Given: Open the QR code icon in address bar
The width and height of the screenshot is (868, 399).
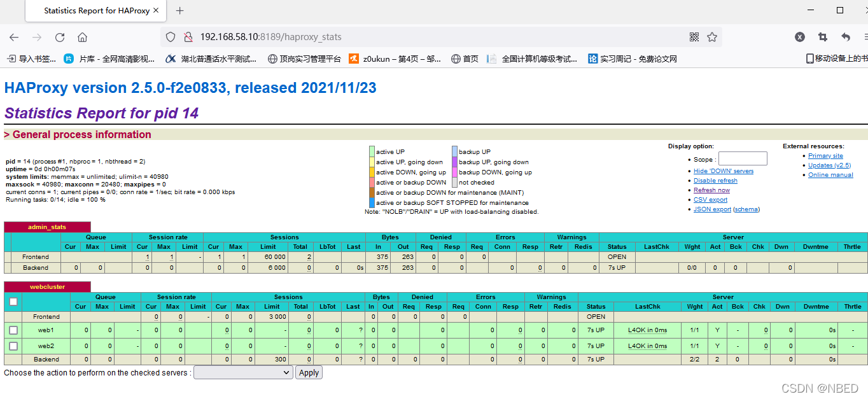Looking at the screenshot, I should [x=694, y=38].
